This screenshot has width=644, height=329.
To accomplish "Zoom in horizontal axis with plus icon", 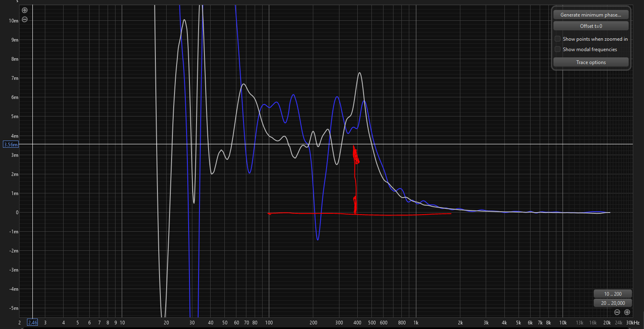I will pos(627,312).
